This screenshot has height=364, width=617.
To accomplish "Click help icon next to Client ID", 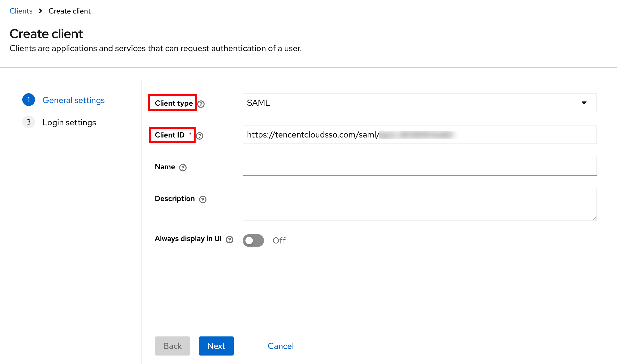I will tap(200, 136).
